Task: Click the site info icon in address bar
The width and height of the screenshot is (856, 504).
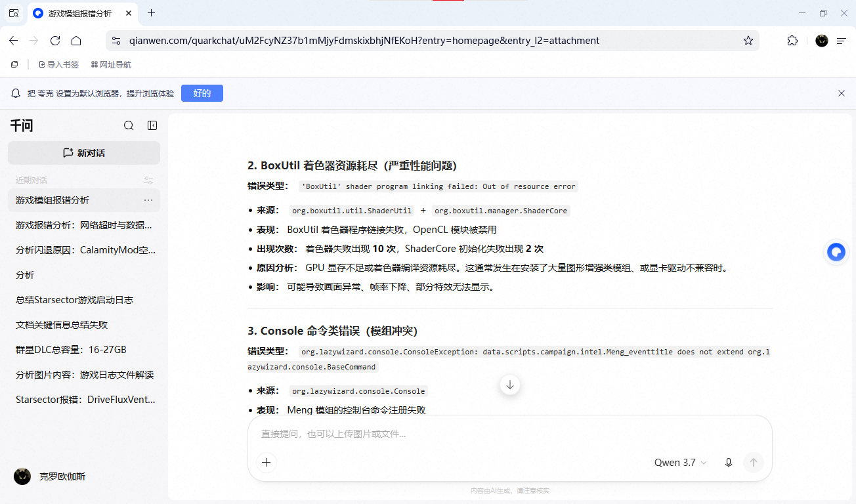Action: 116,41
